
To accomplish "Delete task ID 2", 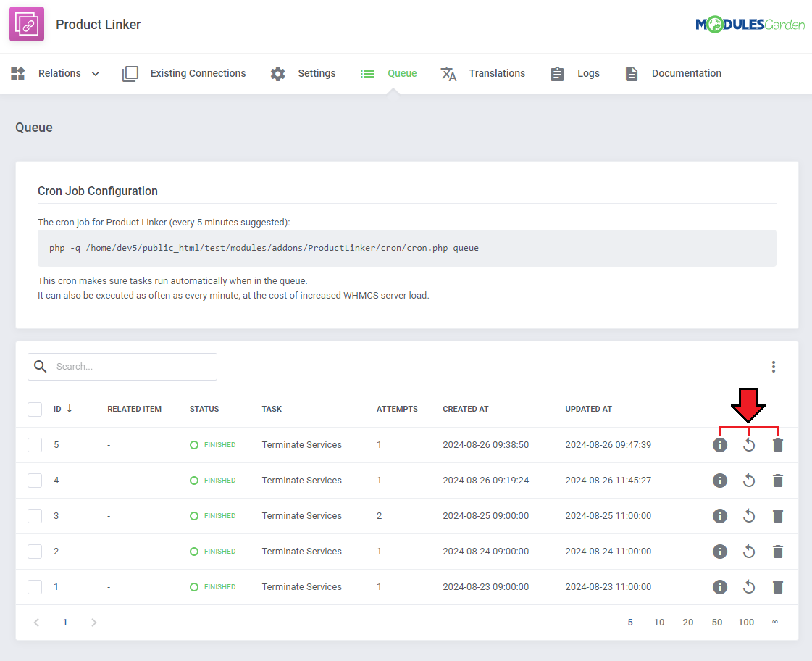I will click(778, 551).
